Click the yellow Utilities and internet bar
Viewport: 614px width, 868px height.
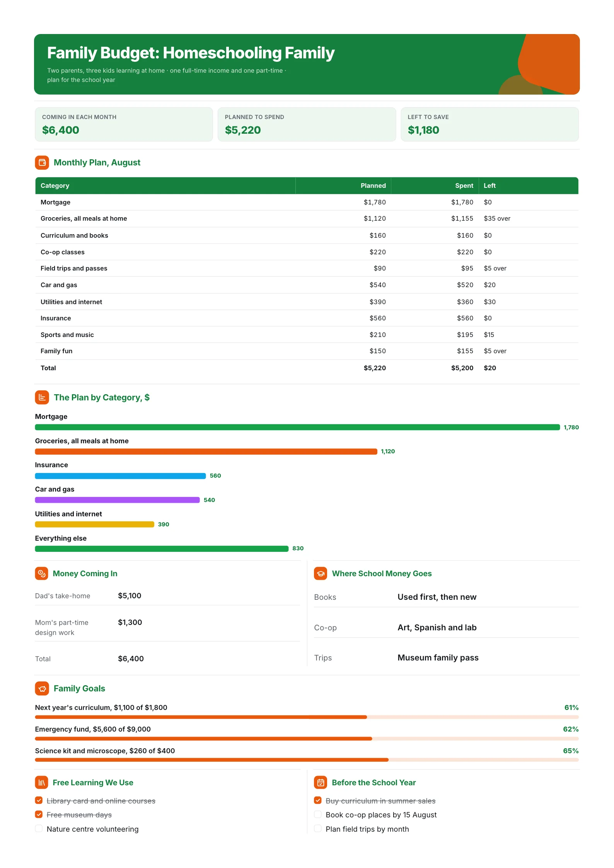click(x=94, y=524)
